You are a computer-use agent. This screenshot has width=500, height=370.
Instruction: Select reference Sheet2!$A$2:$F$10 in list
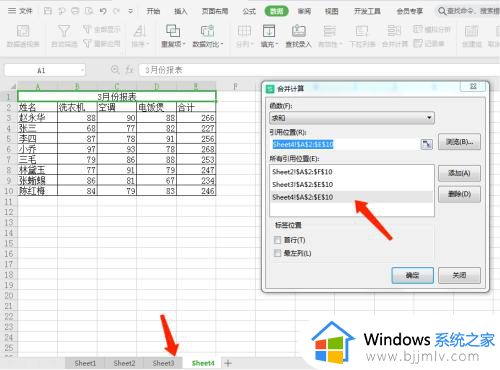tap(352, 172)
